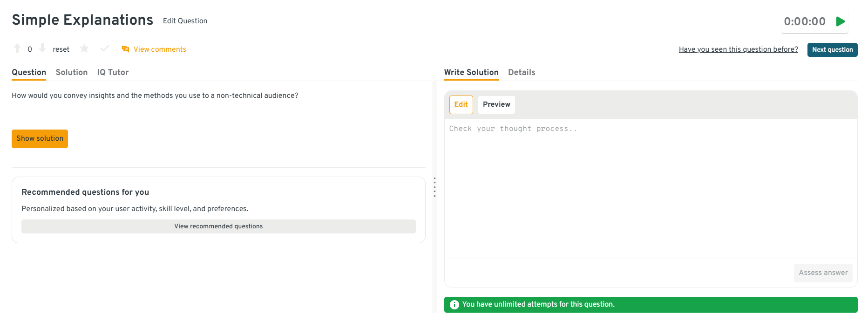Expand View recommended questions
868x322 pixels.
(x=218, y=226)
